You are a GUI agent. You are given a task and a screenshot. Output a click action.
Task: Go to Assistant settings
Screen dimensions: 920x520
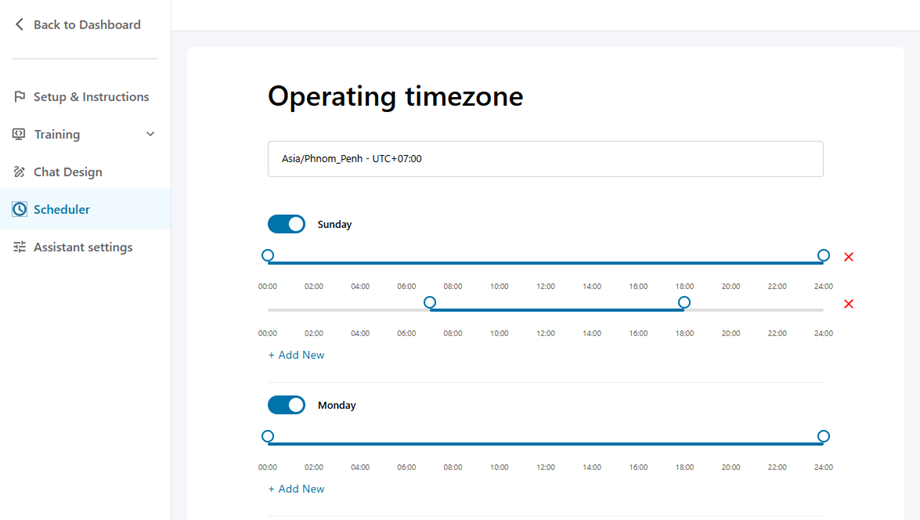pos(83,247)
